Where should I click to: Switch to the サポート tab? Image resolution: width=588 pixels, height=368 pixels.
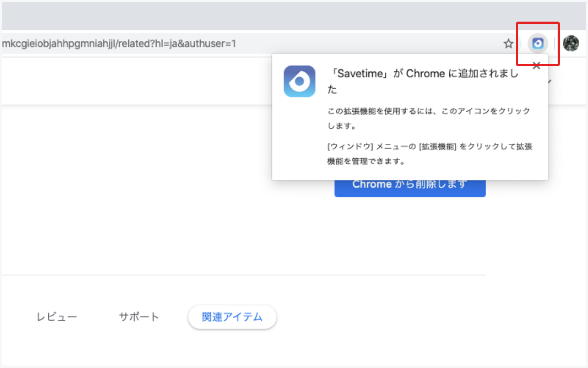pyautogui.click(x=139, y=317)
